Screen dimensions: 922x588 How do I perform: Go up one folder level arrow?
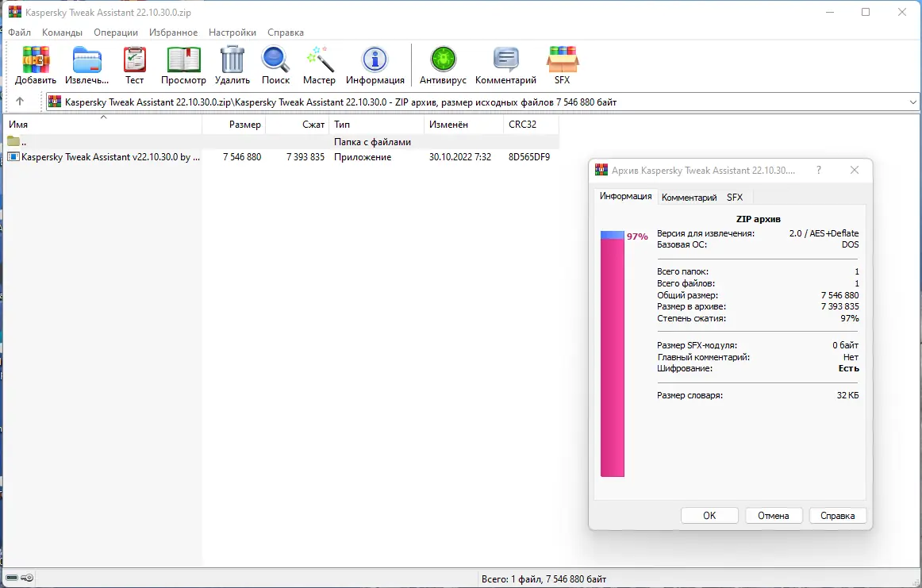[19, 101]
